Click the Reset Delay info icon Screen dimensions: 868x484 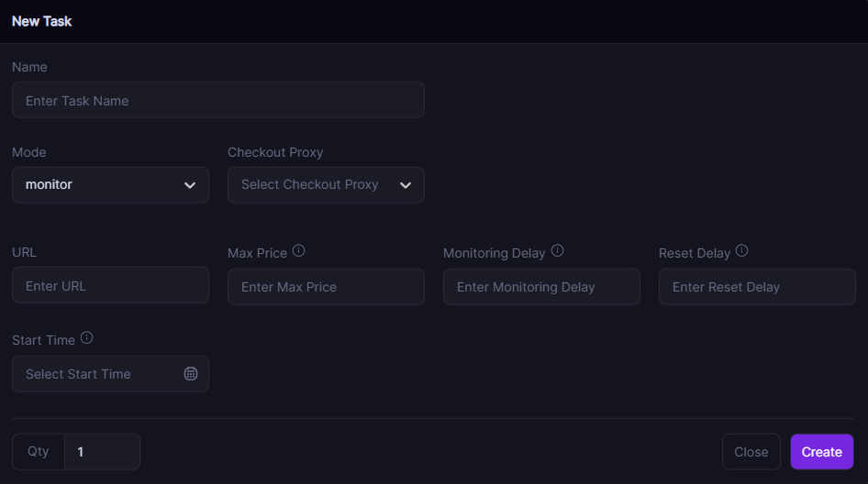741,251
